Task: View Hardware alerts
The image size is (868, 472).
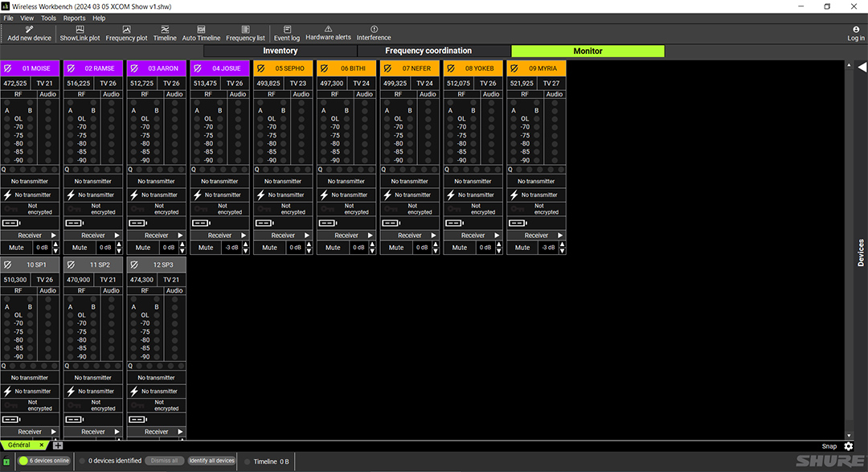Action: (x=328, y=33)
